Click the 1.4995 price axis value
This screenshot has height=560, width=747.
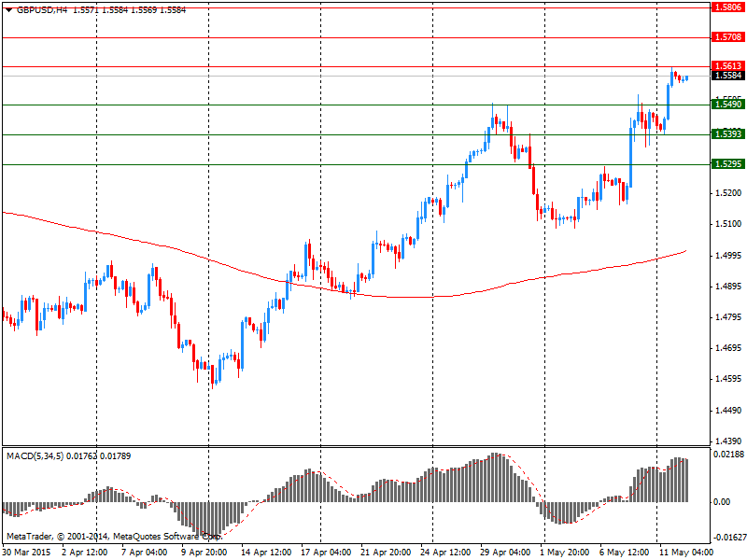pos(728,255)
